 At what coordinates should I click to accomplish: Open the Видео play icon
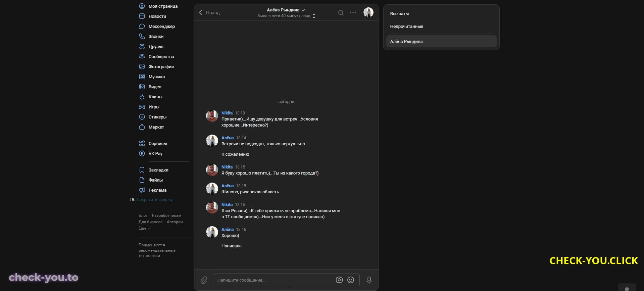[x=142, y=87]
